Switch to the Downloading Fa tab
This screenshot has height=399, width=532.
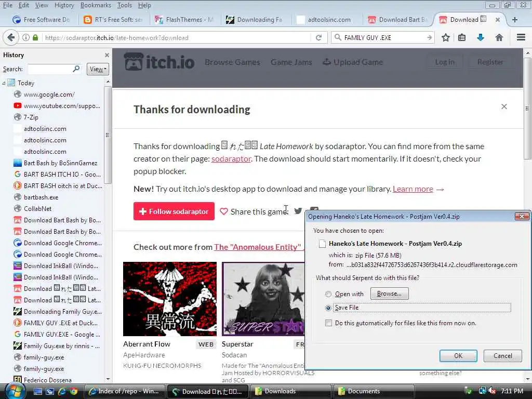255,20
